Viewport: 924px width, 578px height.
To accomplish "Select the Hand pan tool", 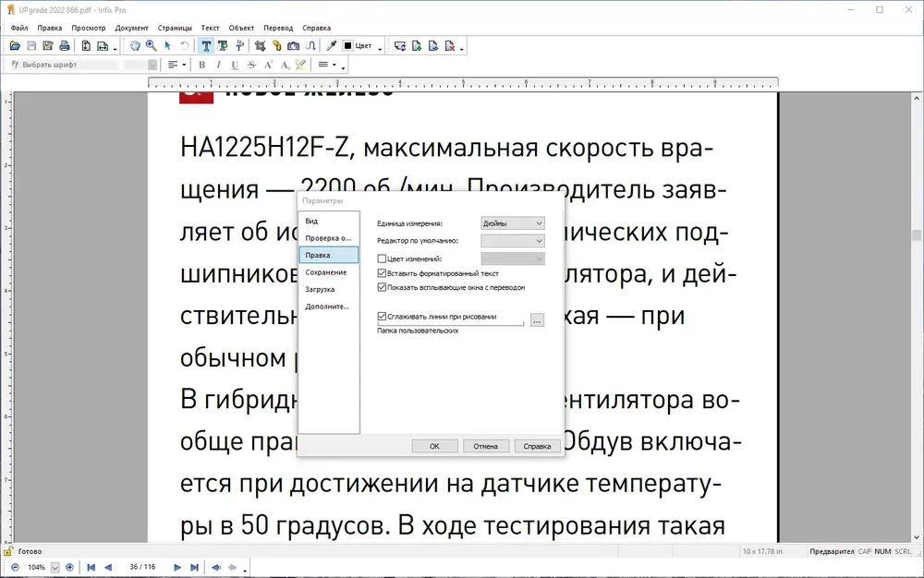I will click(x=135, y=46).
